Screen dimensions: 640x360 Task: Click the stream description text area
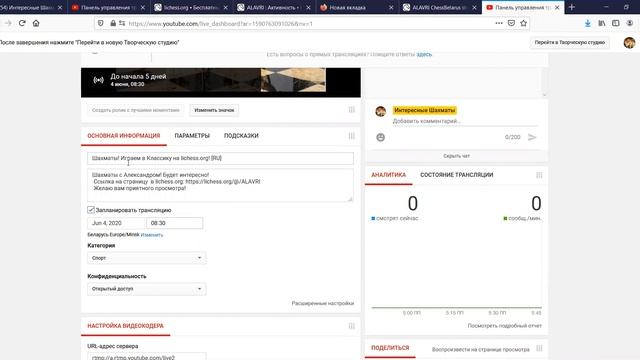point(220,185)
